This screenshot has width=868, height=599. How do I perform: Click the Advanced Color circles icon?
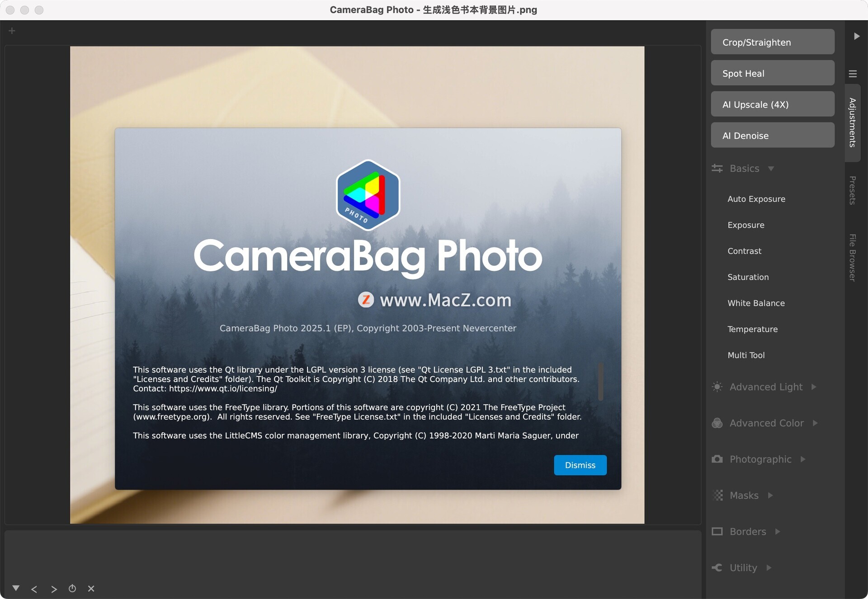717,423
